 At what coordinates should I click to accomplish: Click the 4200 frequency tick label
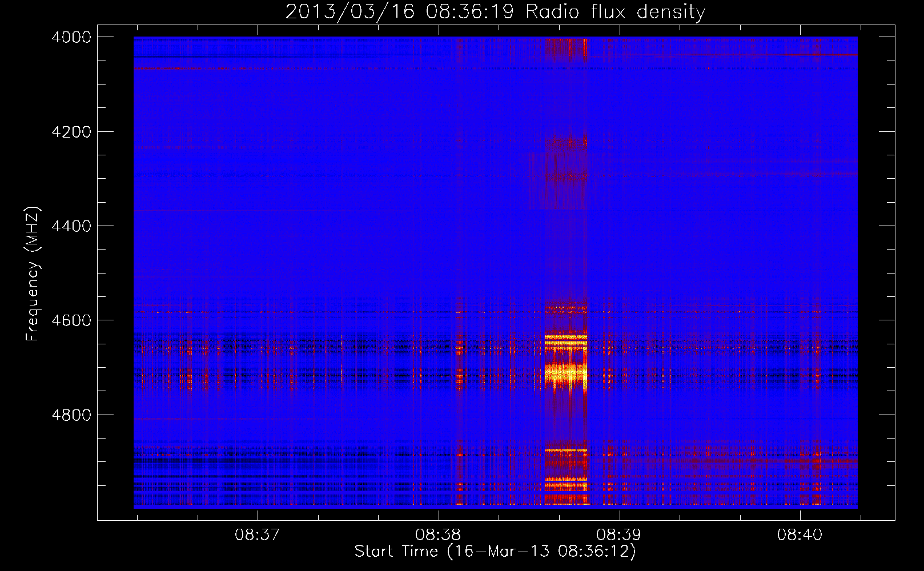click(x=71, y=132)
